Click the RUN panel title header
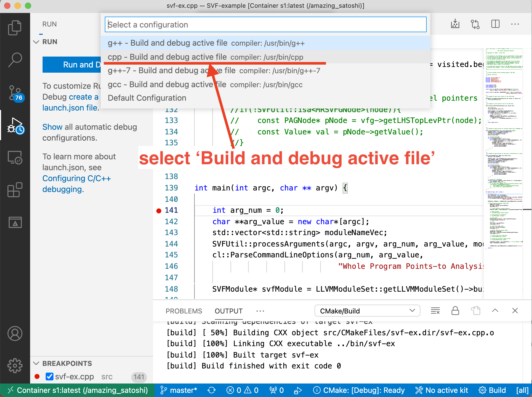532x397 pixels. (49, 24)
